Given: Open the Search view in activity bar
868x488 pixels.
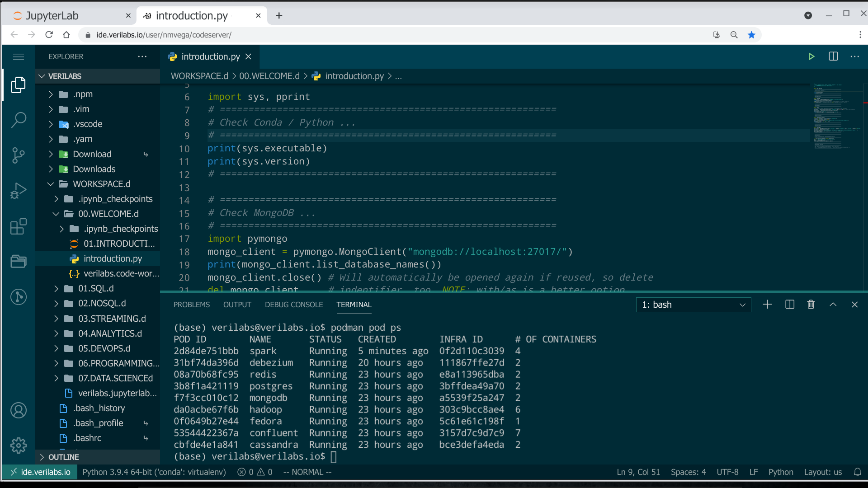Looking at the screenshot, I should point(19,120).
